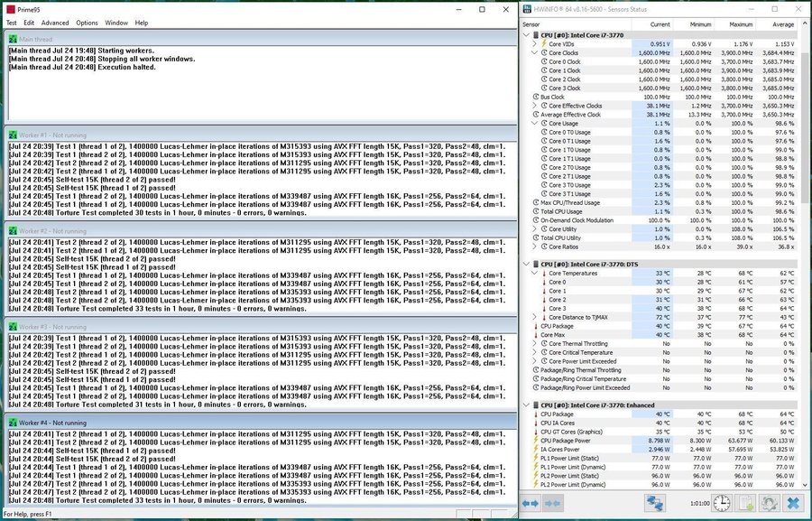Screen dimensions: 812x521
Task: Click the Maximum column header
Action: coord(734,24)
